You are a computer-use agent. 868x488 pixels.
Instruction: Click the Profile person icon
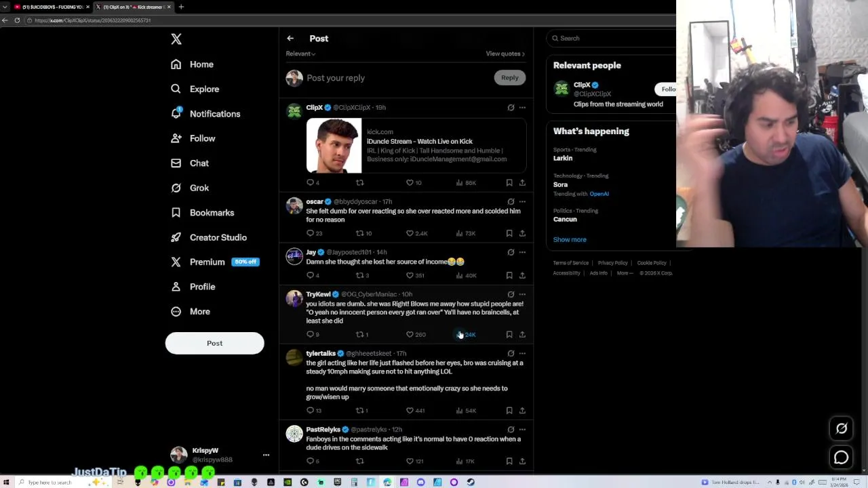click(x=176, y=287)
